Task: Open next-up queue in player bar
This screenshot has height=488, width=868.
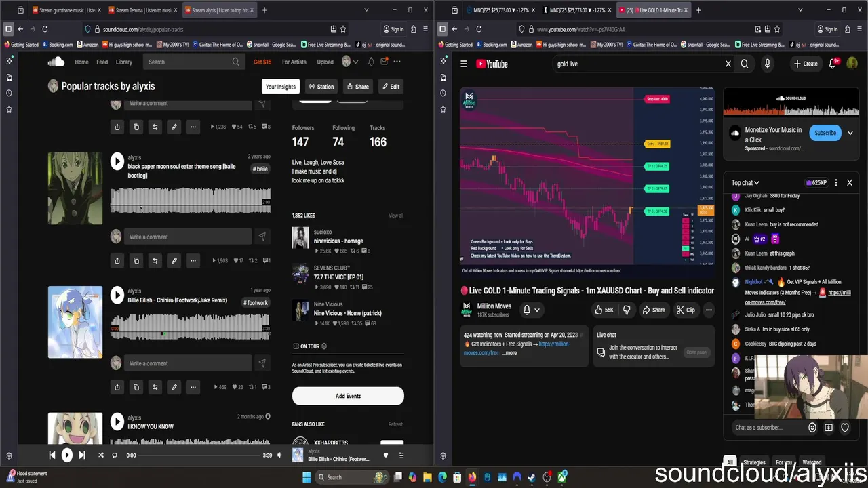Action: pyautogui.click(x=401, y=455)
